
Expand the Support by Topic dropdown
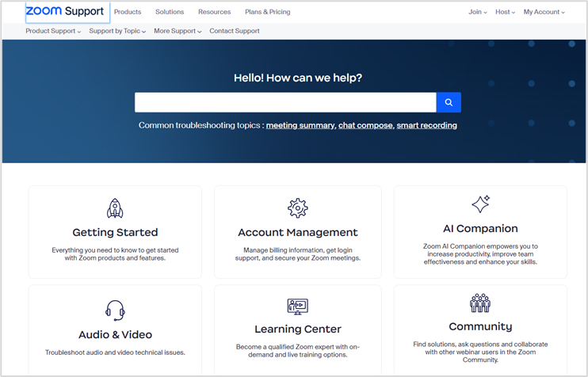[117, 31]
